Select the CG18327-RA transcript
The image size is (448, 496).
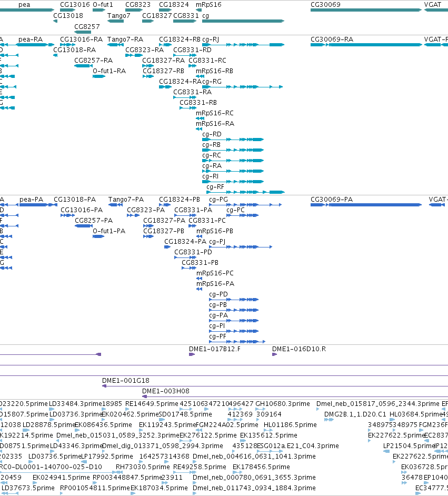[x=148, y=66]
